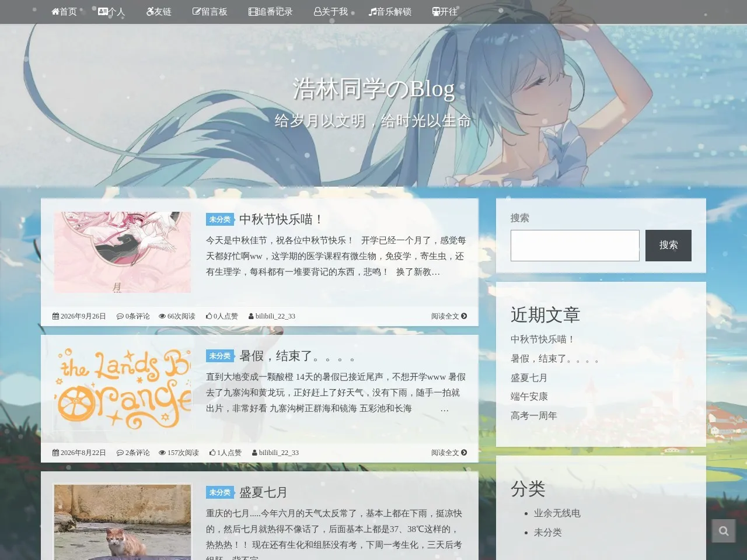Screen dimensions: 747x560
Task: Click the cat photo thumbnail of 盛夏七月
Action: (x=123, y=522)
